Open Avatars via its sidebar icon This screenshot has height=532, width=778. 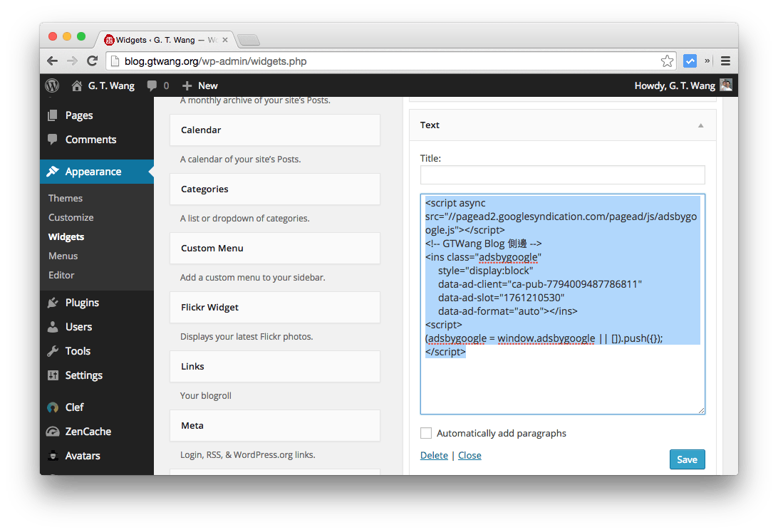point(53,455)
